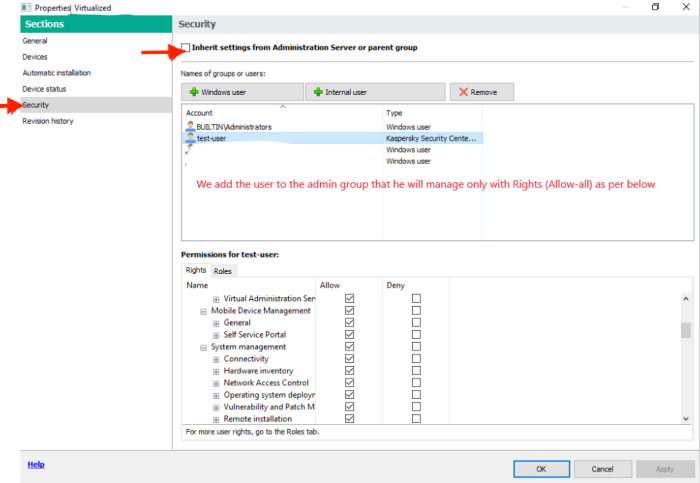Collapse the System management node

203,347
